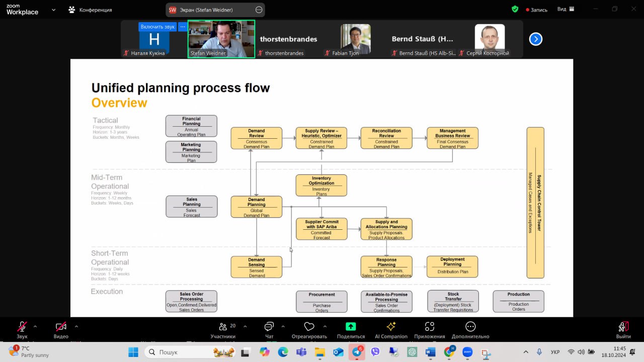Image resolution: width=644 pixels, height=362 pixels.
Task: Click the Inventory Optimization box in slide
Action: pos(321,186)
